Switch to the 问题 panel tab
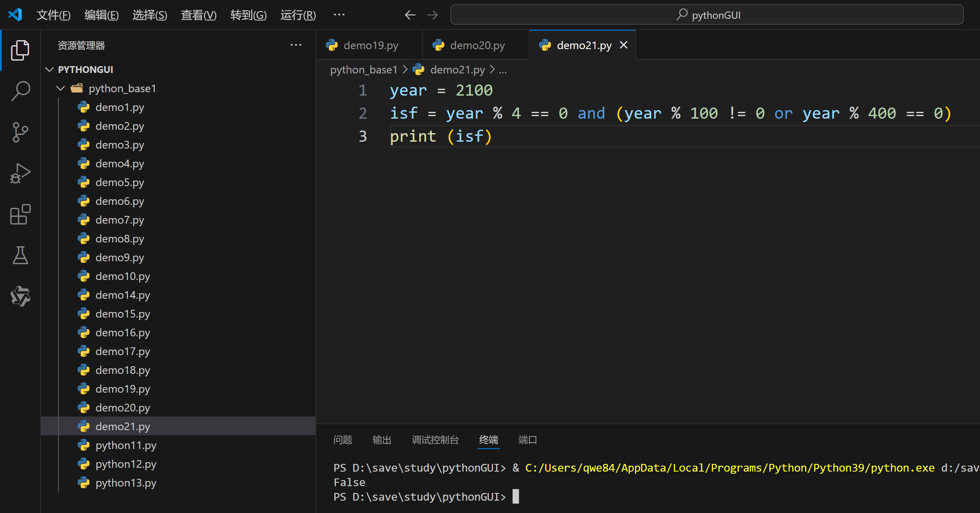Screen dimensions: 980x513 342,440
